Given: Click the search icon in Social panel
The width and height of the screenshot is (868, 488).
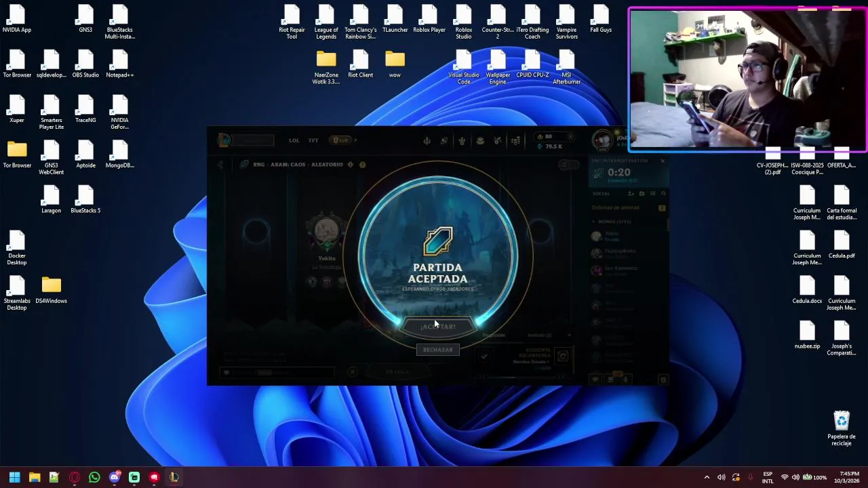Looking at the screenshot, I should coord(663,194).
